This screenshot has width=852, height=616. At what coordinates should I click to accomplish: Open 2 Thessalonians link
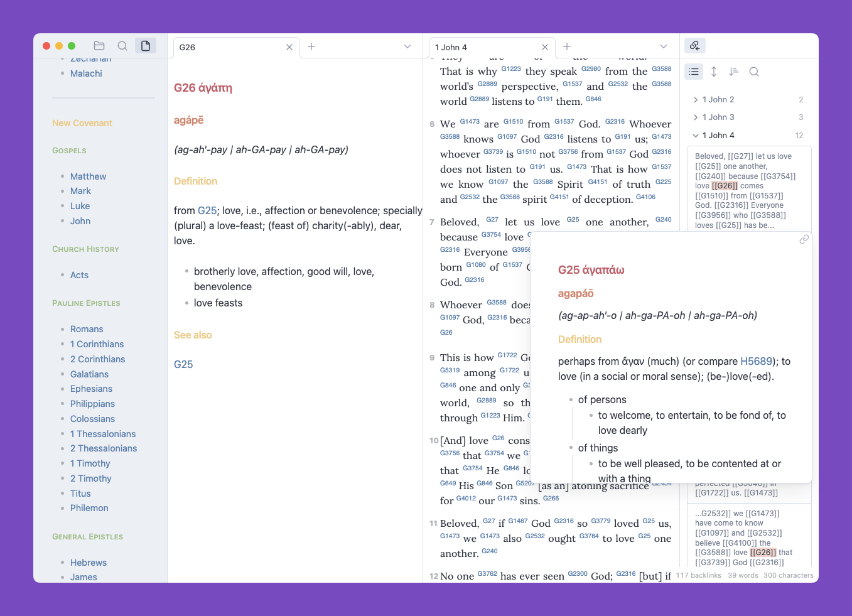pyautogui.click(x=104, y=448)
